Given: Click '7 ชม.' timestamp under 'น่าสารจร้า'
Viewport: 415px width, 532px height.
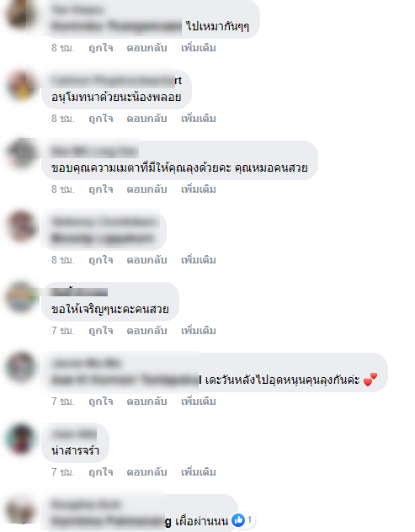Looking at the screenshot, I should tap(63, 472).
